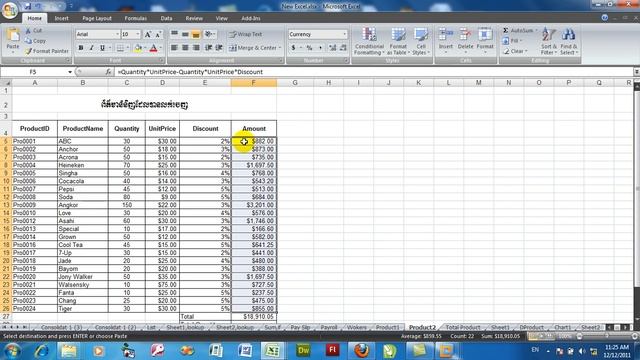Image resolution: width=640 pixels, height=360 pixels.
Task: Click the Decrease Indent icon
Action: coord(209,48)
